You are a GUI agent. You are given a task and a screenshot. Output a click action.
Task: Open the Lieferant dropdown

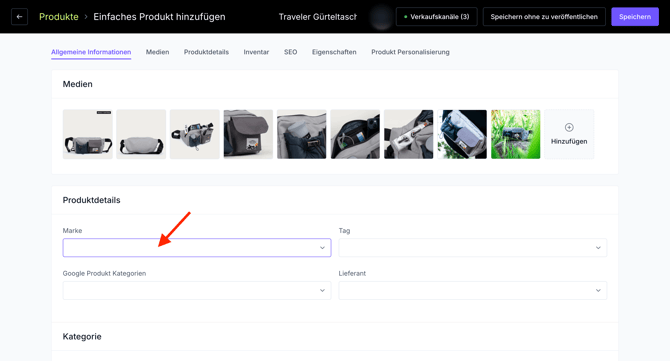click(x=473, y=291)
